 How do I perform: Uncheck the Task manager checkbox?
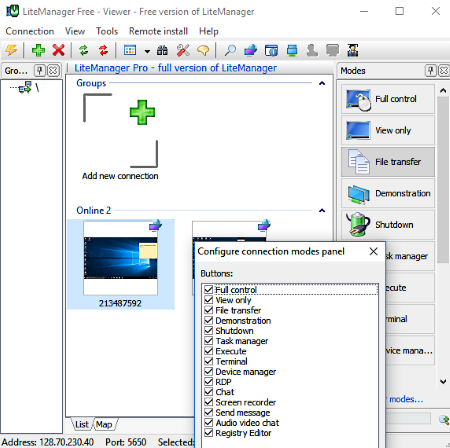click(209, 341)
